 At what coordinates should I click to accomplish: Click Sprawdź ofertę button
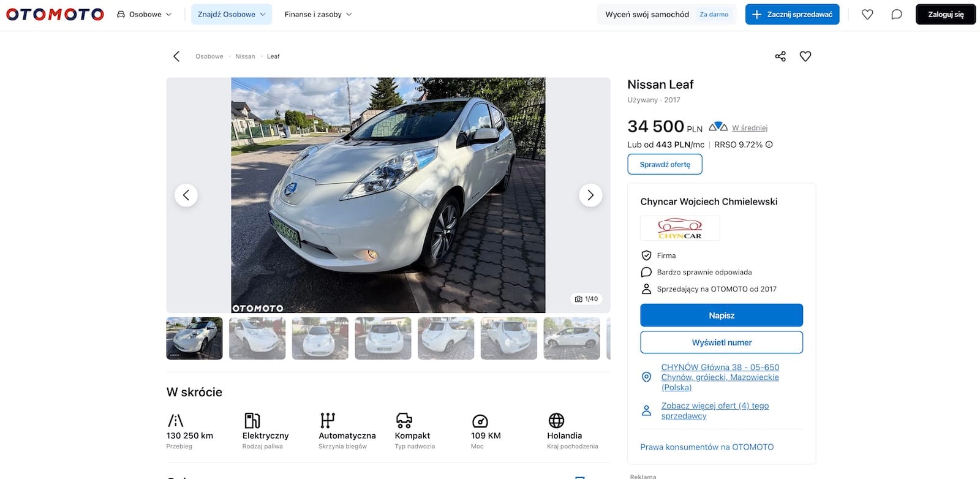665,164
